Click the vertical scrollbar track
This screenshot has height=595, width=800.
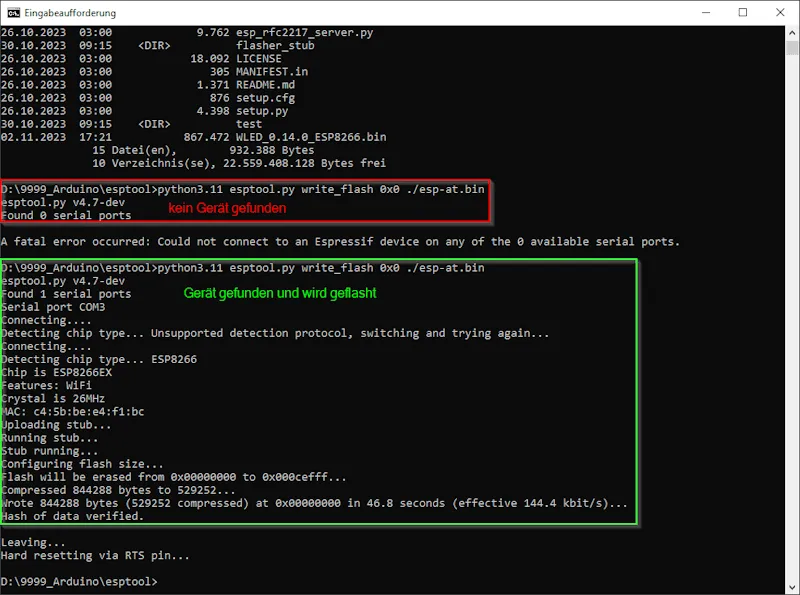[x=790, y=300]
